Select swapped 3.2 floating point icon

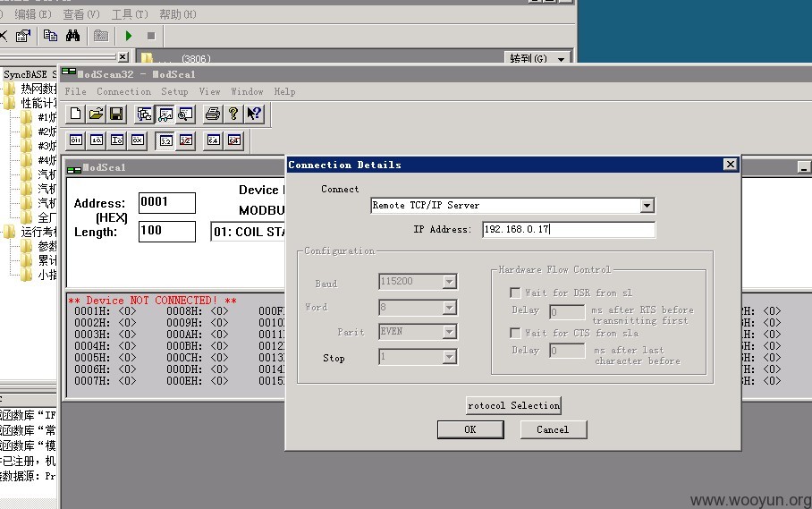tap(186, 140)
